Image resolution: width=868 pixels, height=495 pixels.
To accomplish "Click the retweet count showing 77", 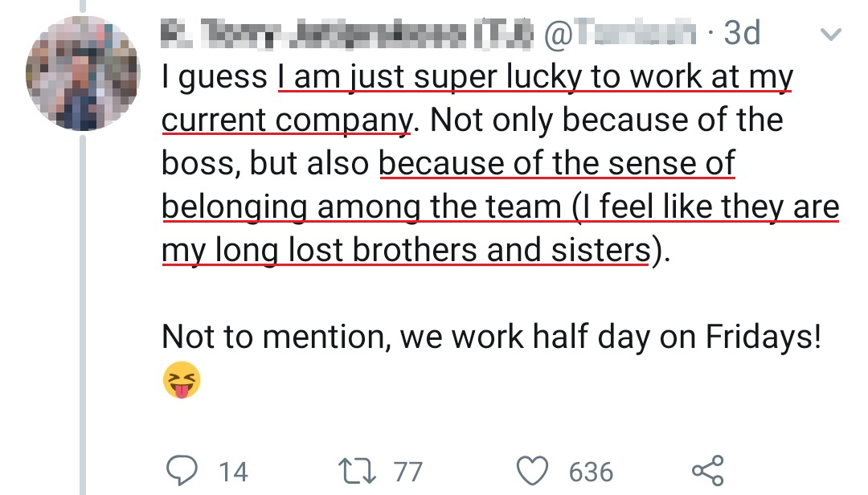I will (x=407, y=471).
